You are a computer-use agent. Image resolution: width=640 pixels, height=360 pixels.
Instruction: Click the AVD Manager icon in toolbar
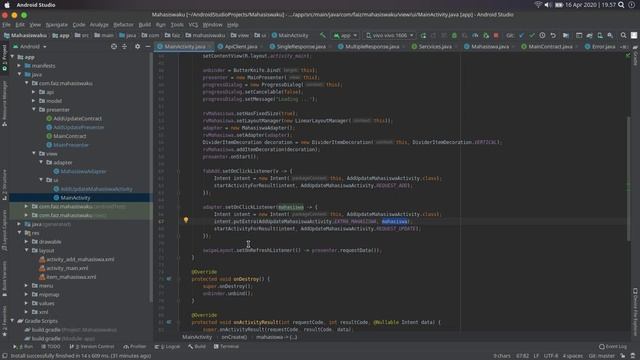[x=600, y=36]
